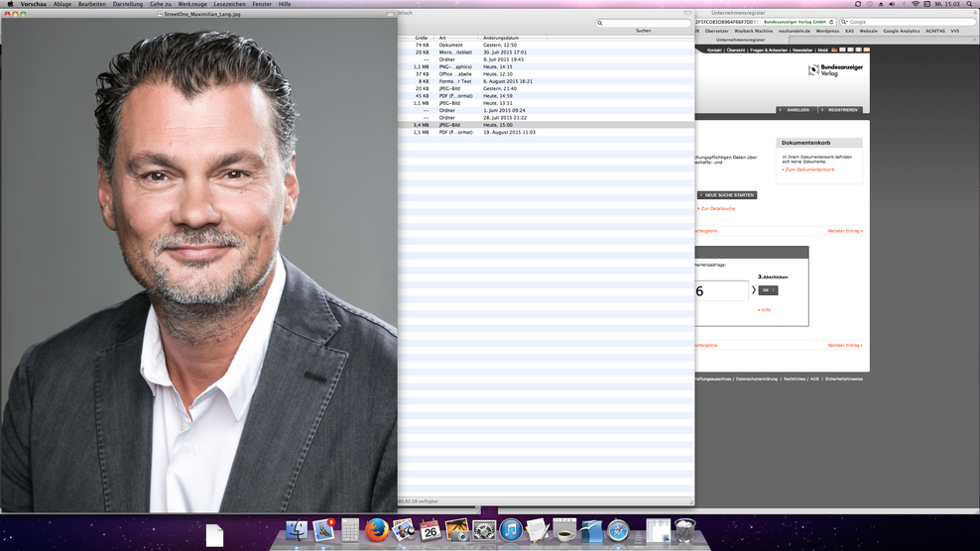Click OK button next to Abschicken
Viewport: 980px width, 551px height.
[x=768, y=289]
